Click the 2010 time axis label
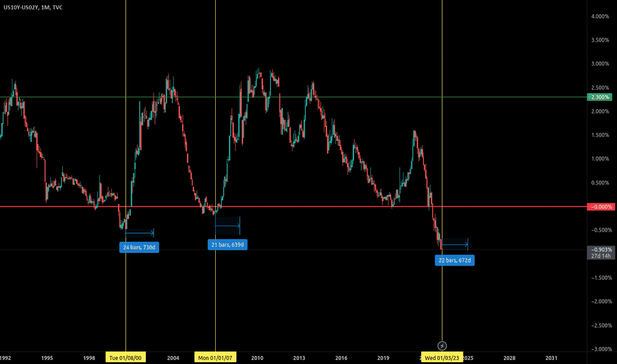The image size is (617, 364). pyautogui.click(x=258, y=358)
